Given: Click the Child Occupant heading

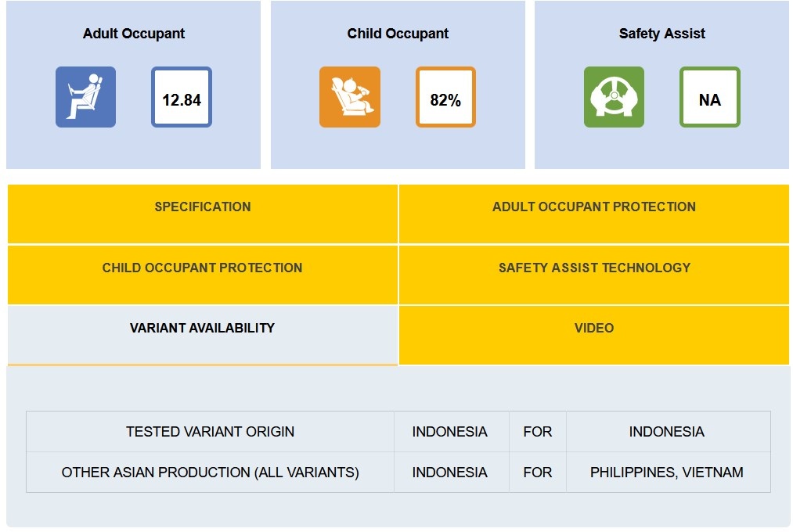Looking at the screenshot, I should point(398,34).
